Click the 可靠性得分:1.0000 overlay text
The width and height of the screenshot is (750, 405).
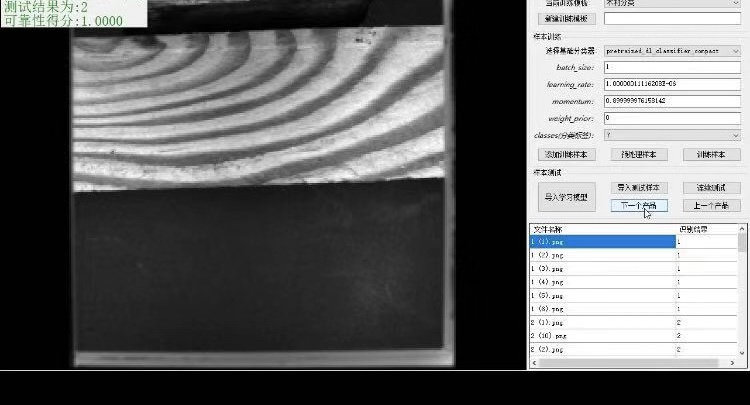[x=63, y=21]
